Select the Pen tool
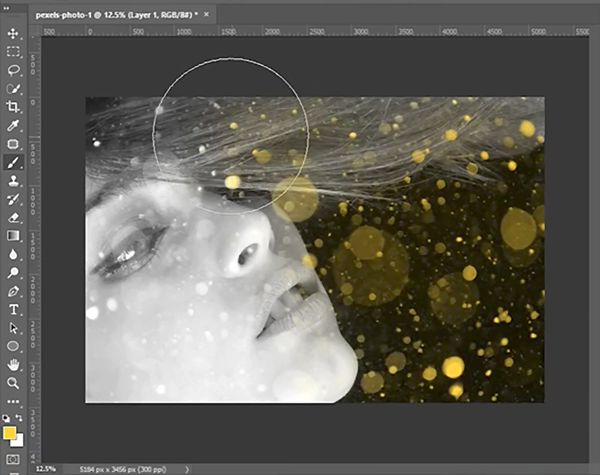This screenshot has width=600, height=475. point(13,291)
